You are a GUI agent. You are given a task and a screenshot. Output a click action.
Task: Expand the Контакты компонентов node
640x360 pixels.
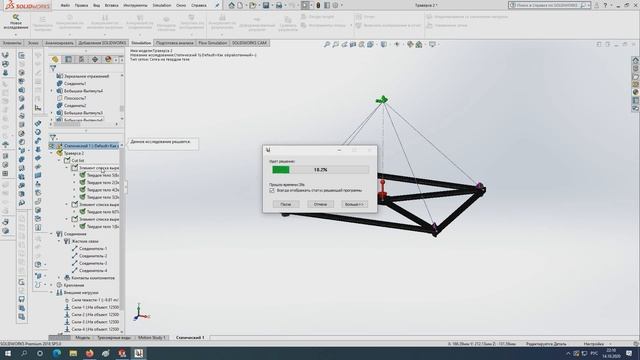pos(60,278)
